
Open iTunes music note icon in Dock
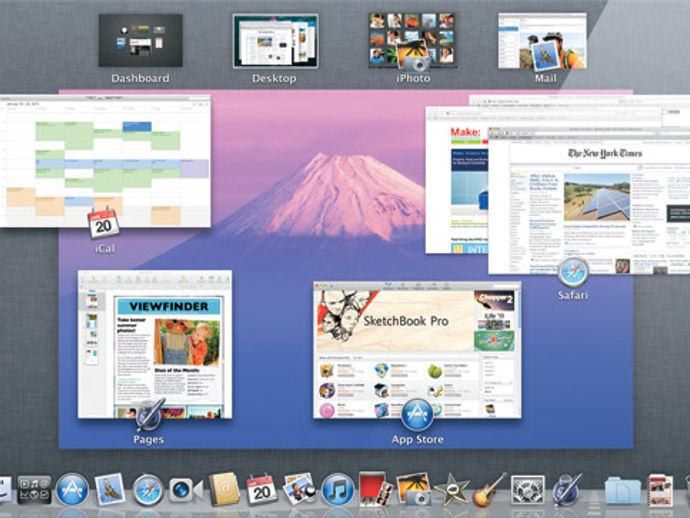tap(338, 490)
